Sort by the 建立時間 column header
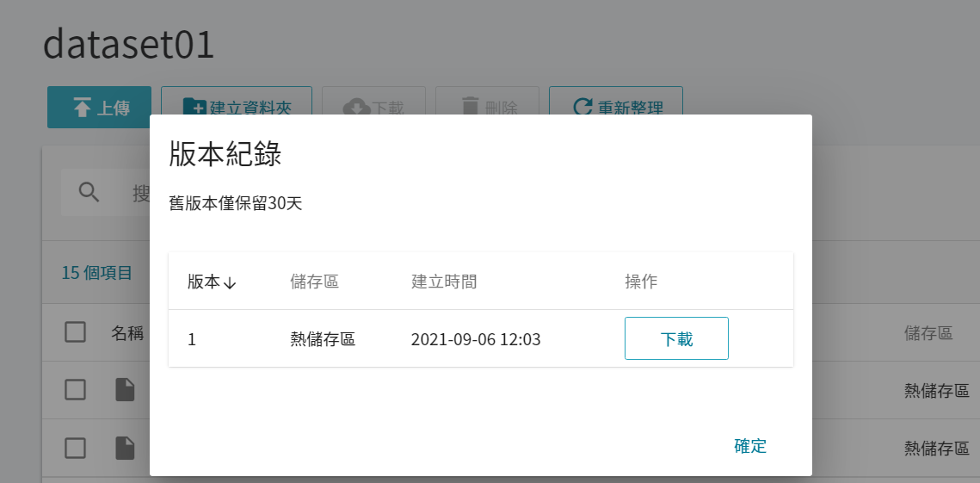 (x=444, y=282)
